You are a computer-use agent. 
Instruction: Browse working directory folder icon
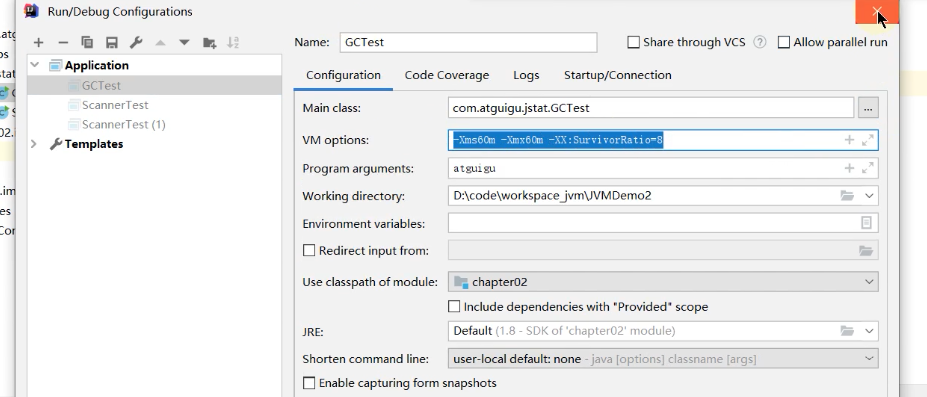[x=847, y=196]
